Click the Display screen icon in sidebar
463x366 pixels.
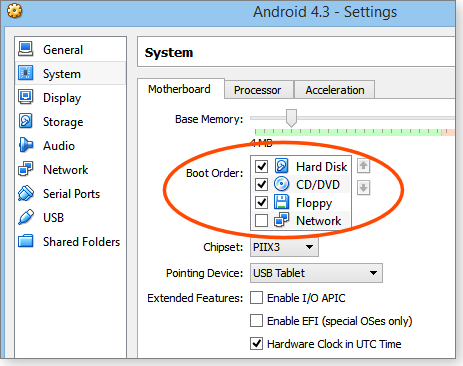point(26,97)
